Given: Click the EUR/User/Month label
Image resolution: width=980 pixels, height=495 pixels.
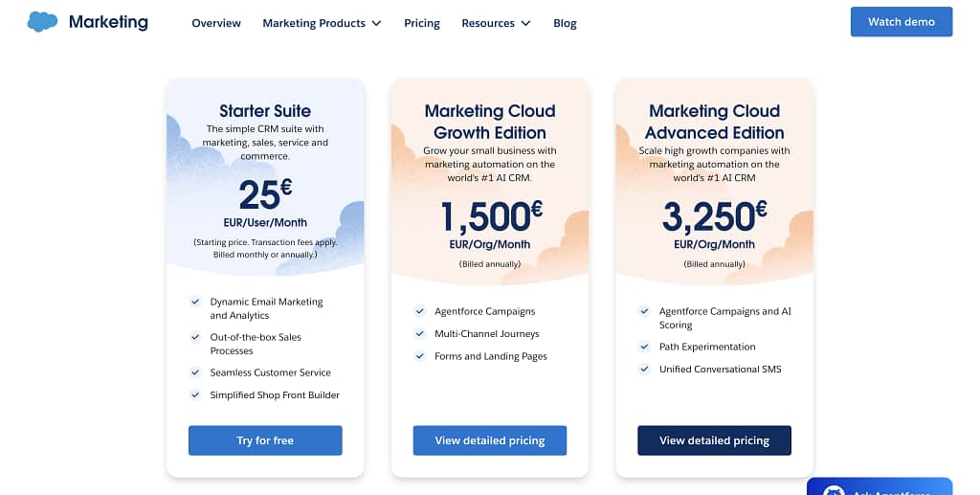Looking at the screenshot, I should point(265,222).
